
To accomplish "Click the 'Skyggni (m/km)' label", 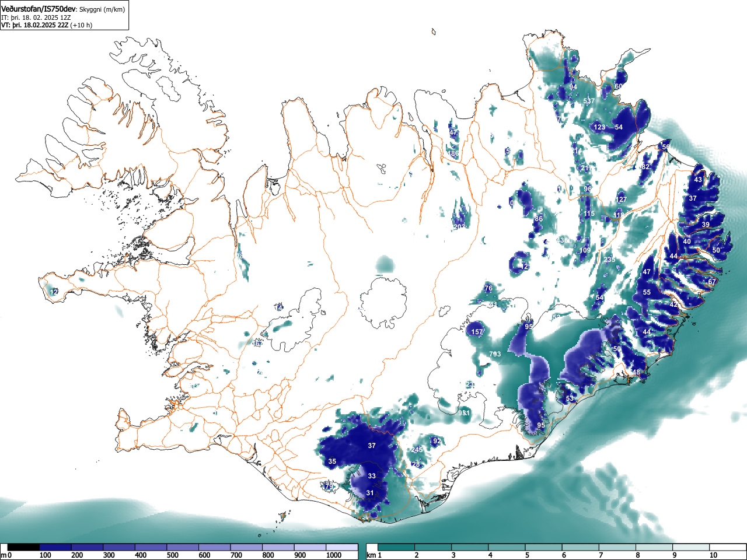I will tap(102, 10).
